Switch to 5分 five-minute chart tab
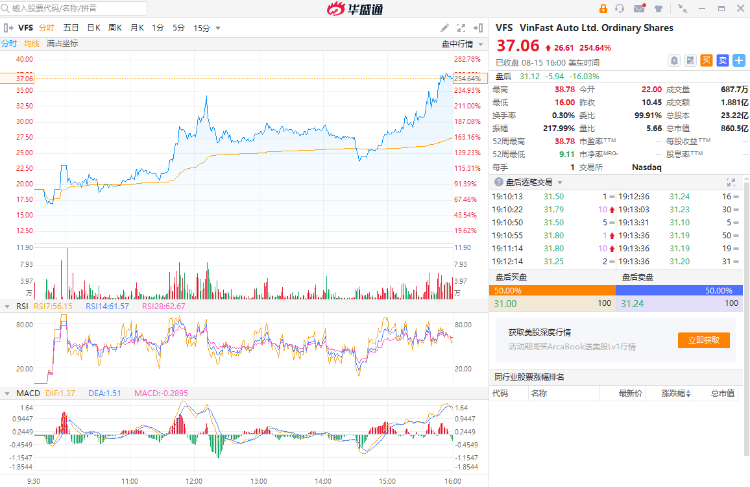The image size is (750, 487). tap(178, 28)
